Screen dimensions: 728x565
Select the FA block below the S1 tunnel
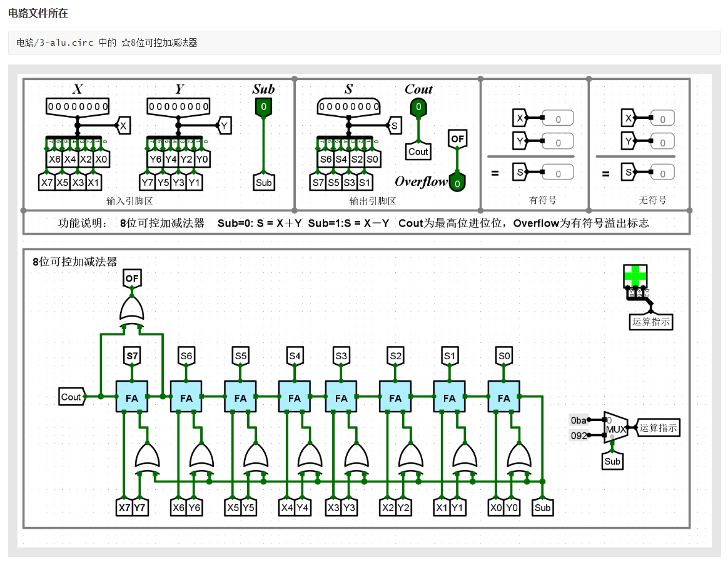[450, 397]
